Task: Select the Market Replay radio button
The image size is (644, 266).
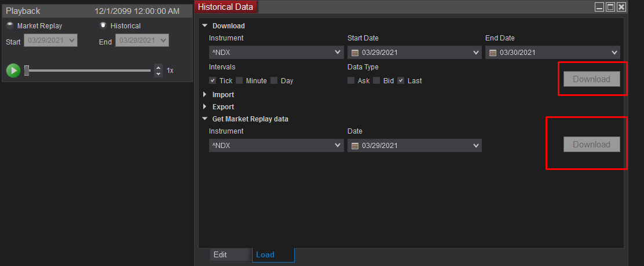Action: (10, 25)
